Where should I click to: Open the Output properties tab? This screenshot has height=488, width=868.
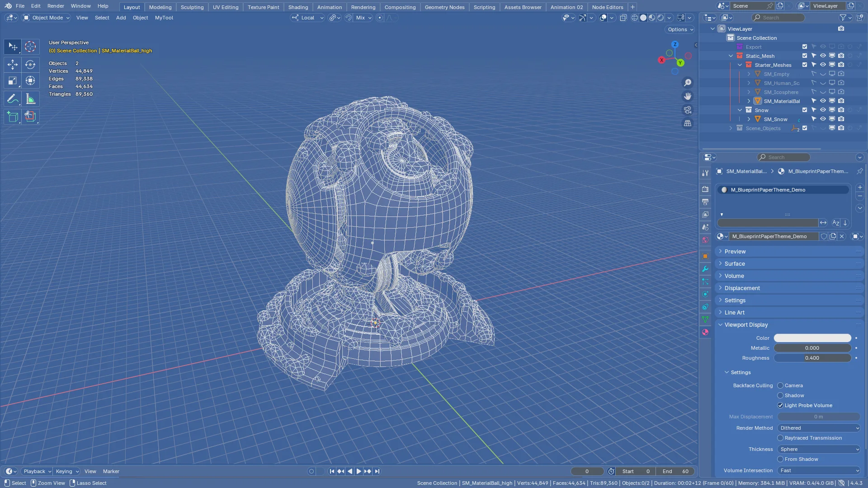[705, 202]
